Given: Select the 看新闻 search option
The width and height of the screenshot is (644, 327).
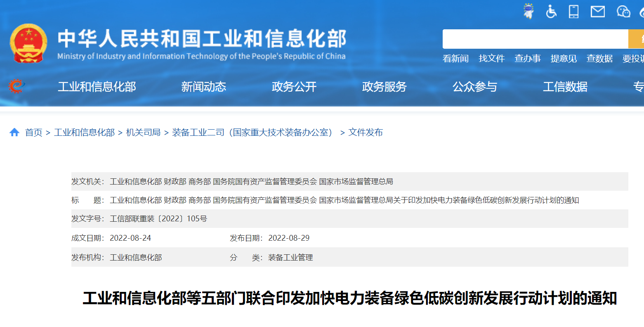Looking at the screenshot, I should (x=455, y=59).
